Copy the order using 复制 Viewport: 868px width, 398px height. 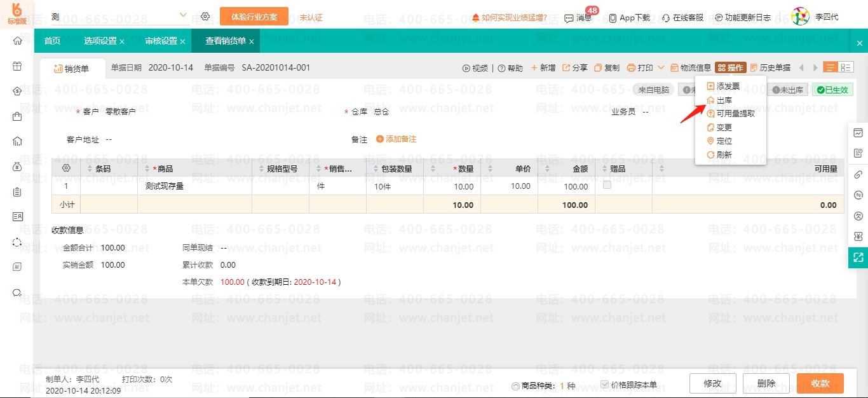tap(606, 68)
